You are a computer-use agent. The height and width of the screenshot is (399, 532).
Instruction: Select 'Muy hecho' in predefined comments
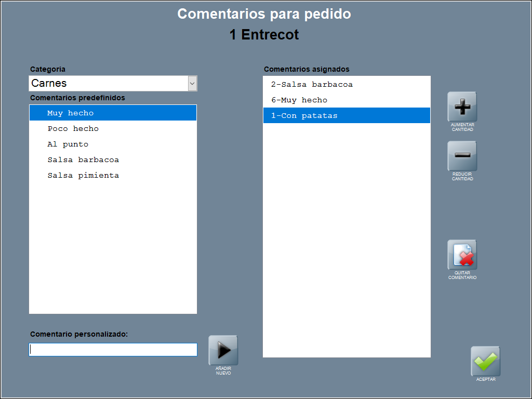71,113
